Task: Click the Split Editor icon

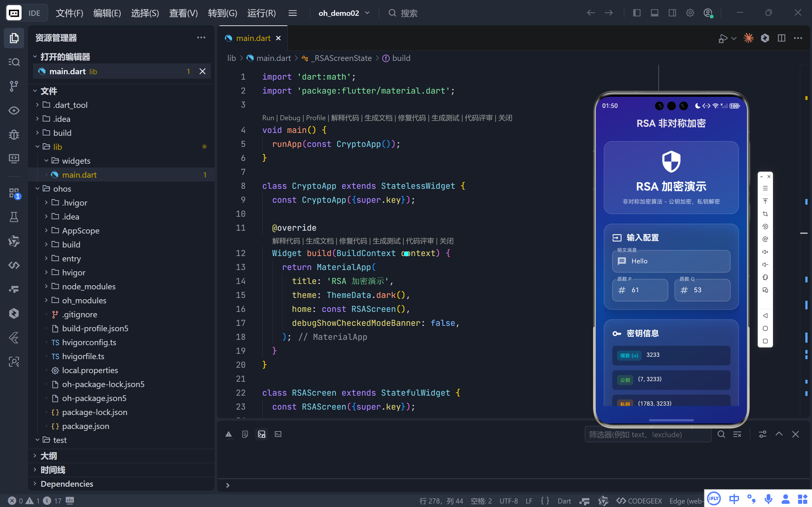Action: tap(781, 38)
